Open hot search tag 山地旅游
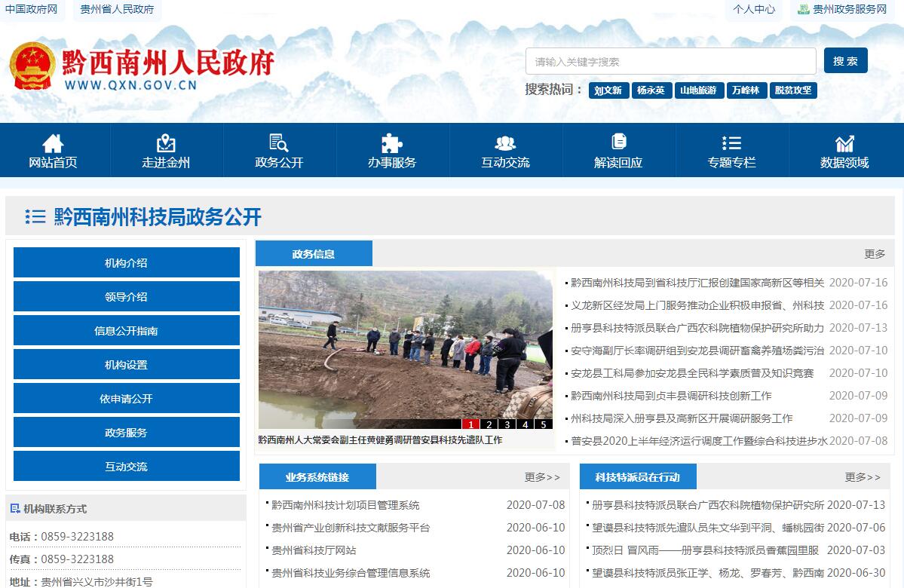 (698, 90)
